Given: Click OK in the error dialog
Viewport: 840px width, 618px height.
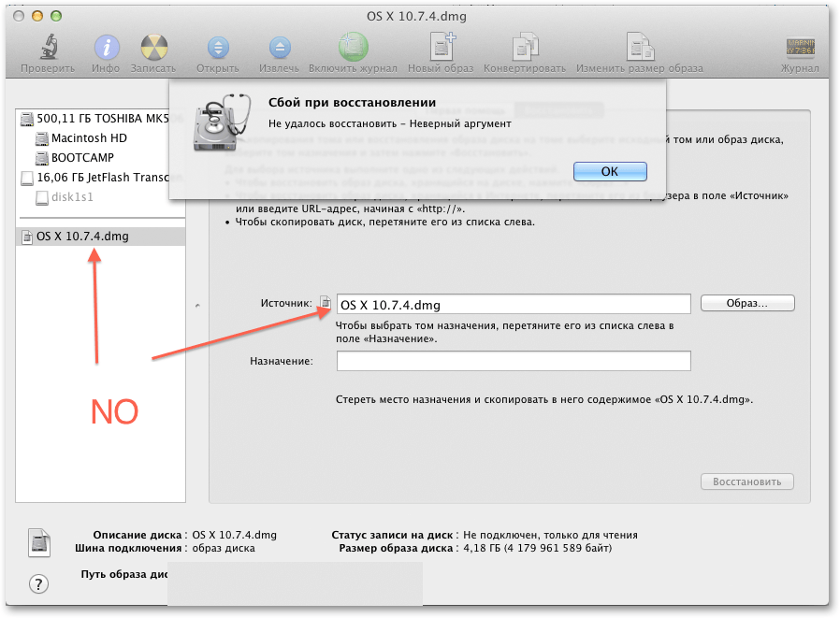Looking at the screenshot, I should [x=610, y=171].
